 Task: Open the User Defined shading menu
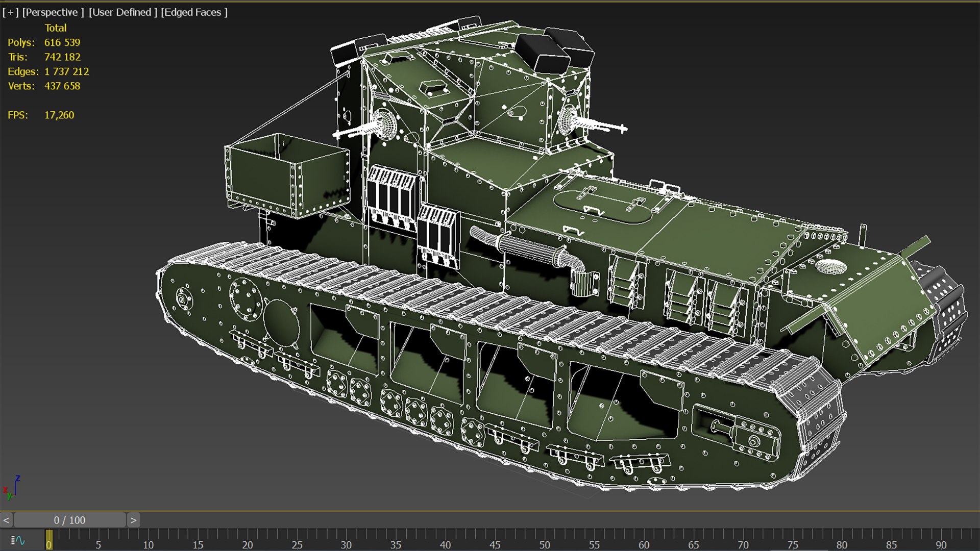point(122,12)
